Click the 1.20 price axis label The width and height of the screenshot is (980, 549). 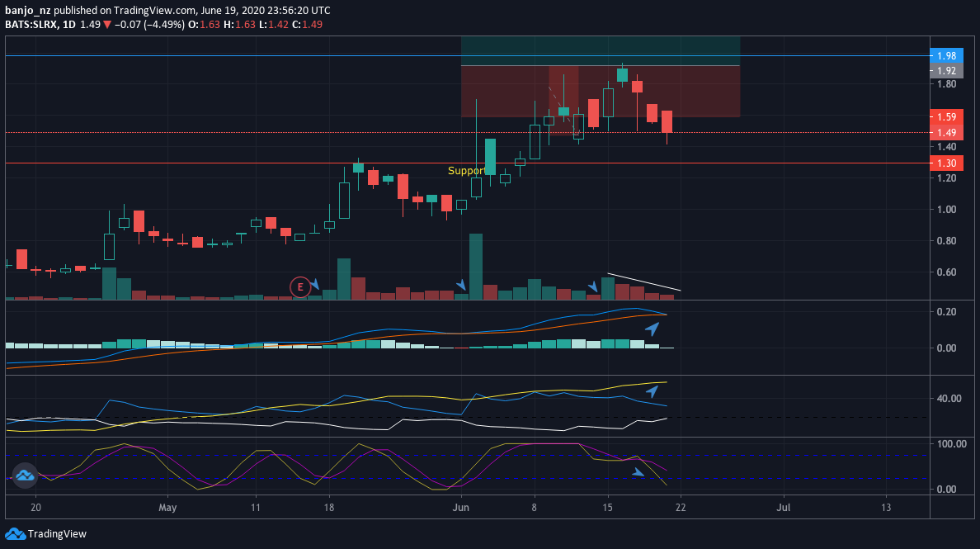946,178
